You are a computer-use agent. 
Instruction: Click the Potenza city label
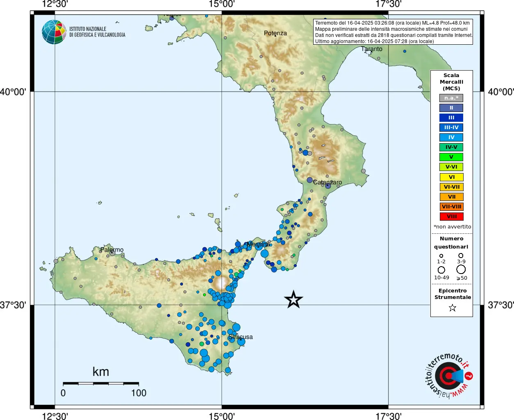(x=275, y=33)
